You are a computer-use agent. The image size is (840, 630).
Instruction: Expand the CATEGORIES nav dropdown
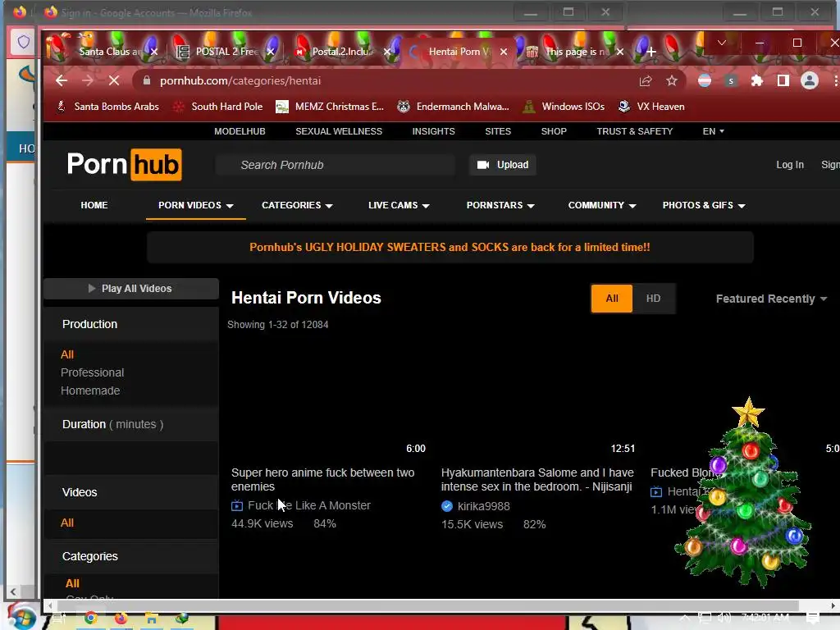297,205
